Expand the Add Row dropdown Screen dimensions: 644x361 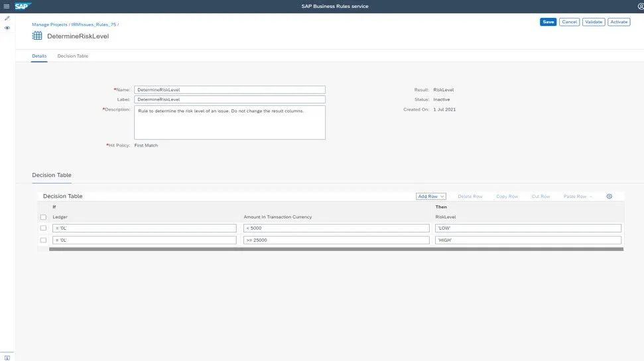[x=431, y=196]
